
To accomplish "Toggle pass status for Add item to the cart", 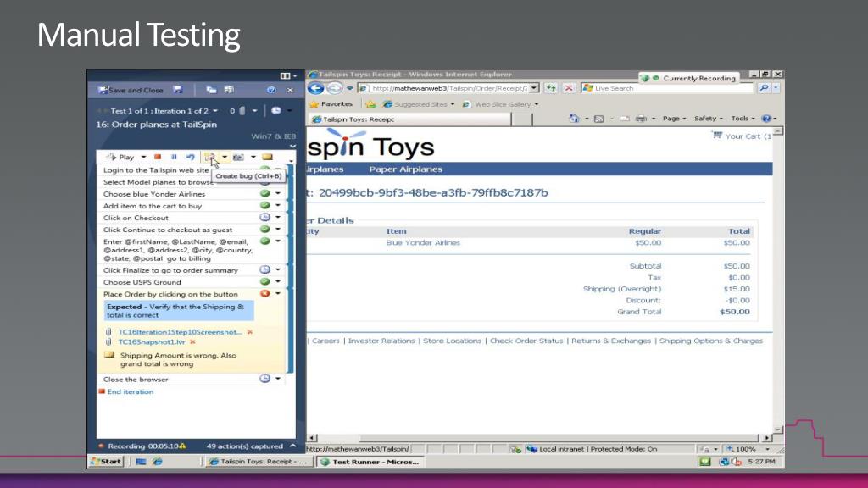I will (265, 205).
